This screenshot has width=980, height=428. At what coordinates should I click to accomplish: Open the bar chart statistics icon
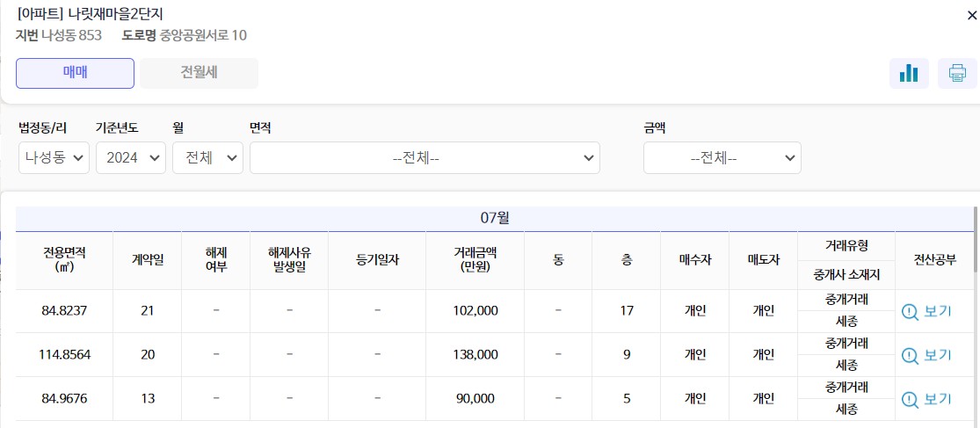click(x=909, y=73)
